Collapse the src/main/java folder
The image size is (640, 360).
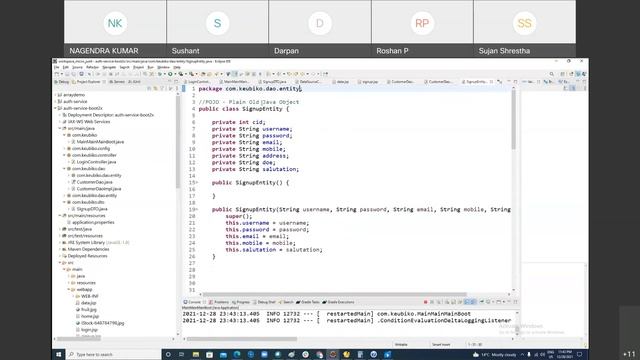pos(60,128)
